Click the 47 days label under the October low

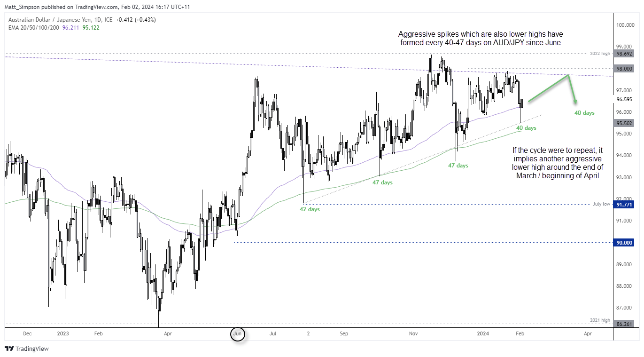point(382,182)
